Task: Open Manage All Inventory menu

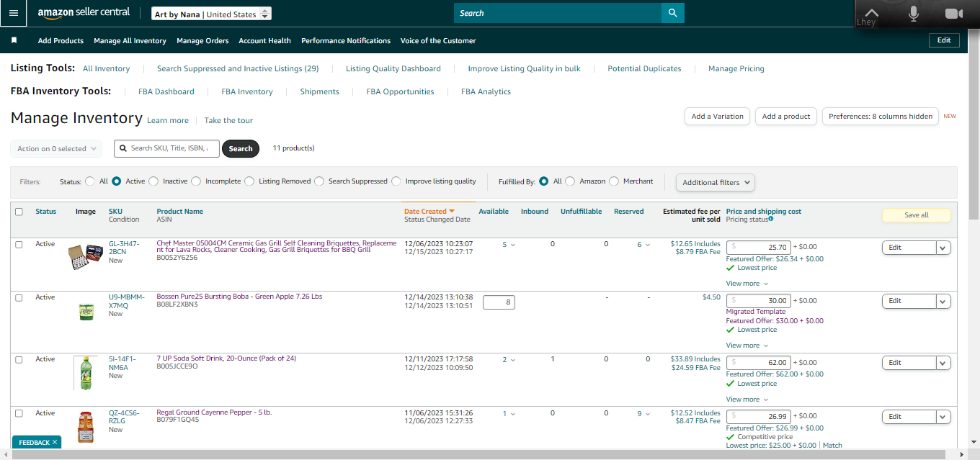Action: [130, 41]
